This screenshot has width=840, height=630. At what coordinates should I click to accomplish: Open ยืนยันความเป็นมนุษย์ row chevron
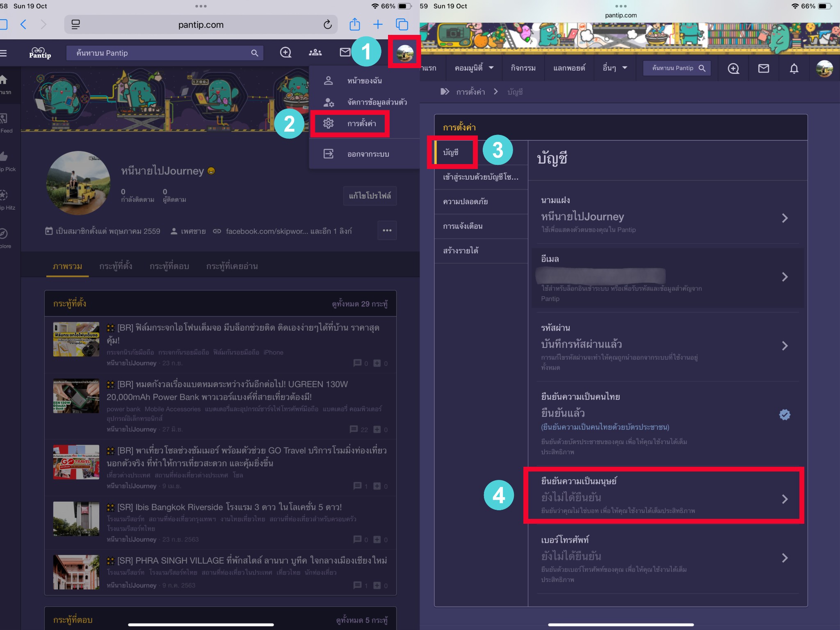point(784,499)
